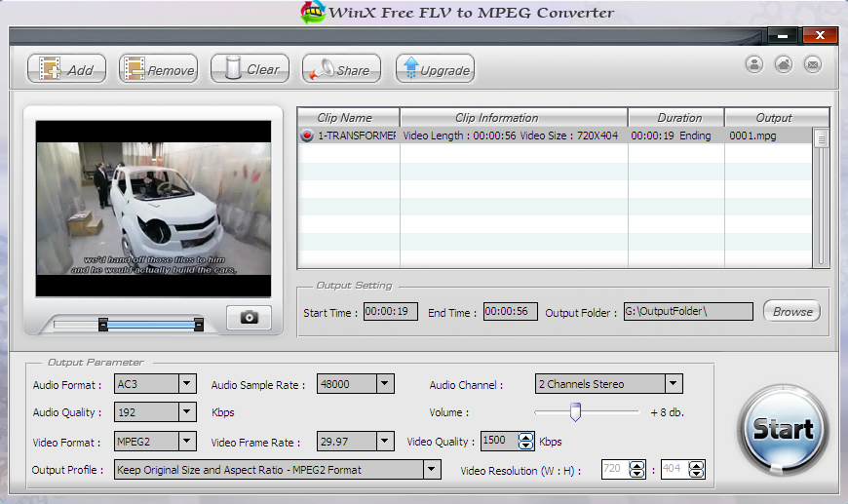Open the Video Frame Rate dropdown
This screenshot has width=848, height=504.
(x=384, y=442)
